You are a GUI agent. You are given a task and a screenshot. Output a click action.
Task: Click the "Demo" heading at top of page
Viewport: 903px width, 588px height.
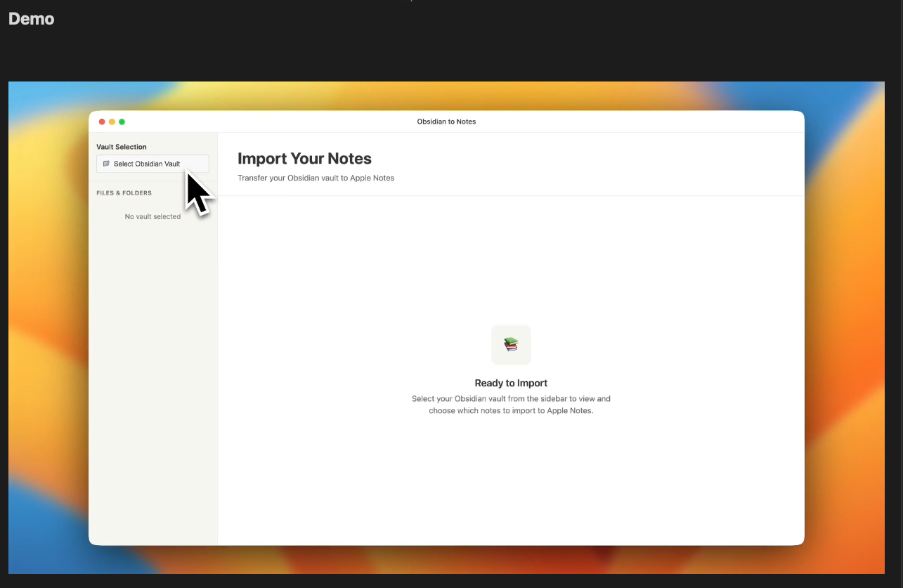coord(31,19)
